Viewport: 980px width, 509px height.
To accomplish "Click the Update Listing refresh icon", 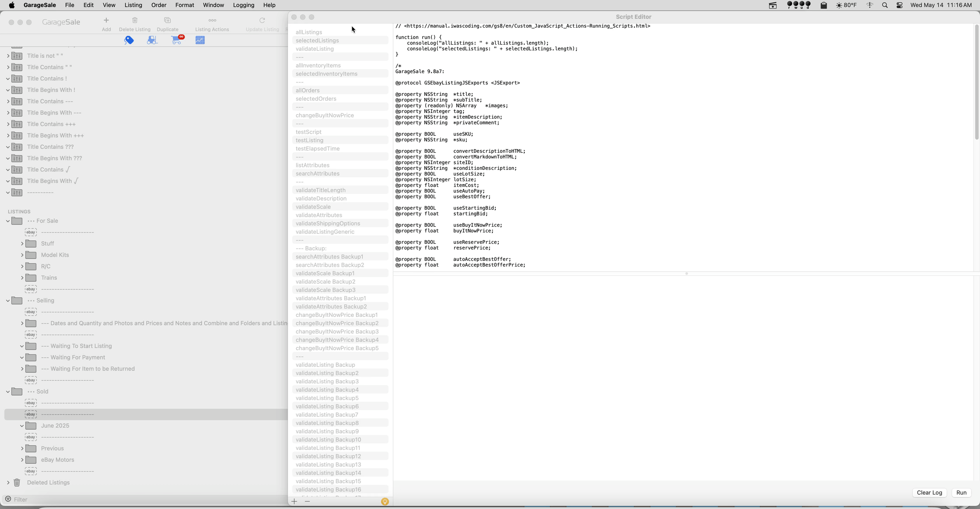I will tap(262, 20).
